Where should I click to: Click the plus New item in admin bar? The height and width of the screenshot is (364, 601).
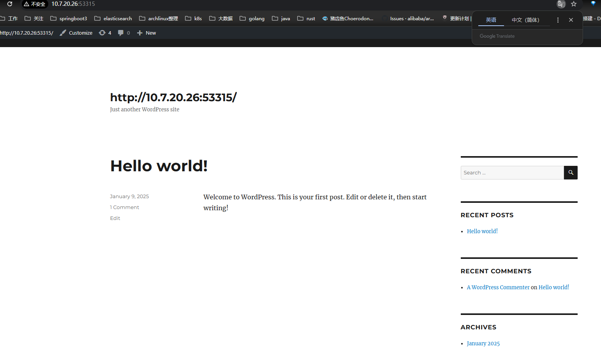tap(146, 33)
